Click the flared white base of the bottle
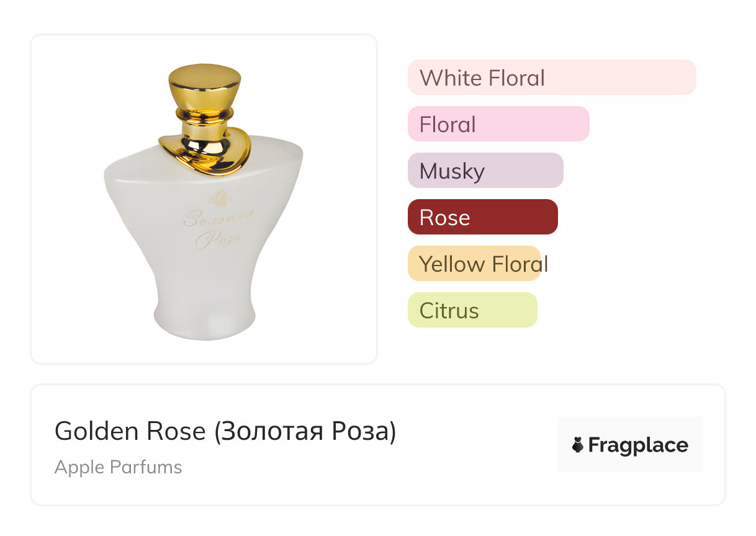Viewport: 756px width, 536px height. click(204, 319)
